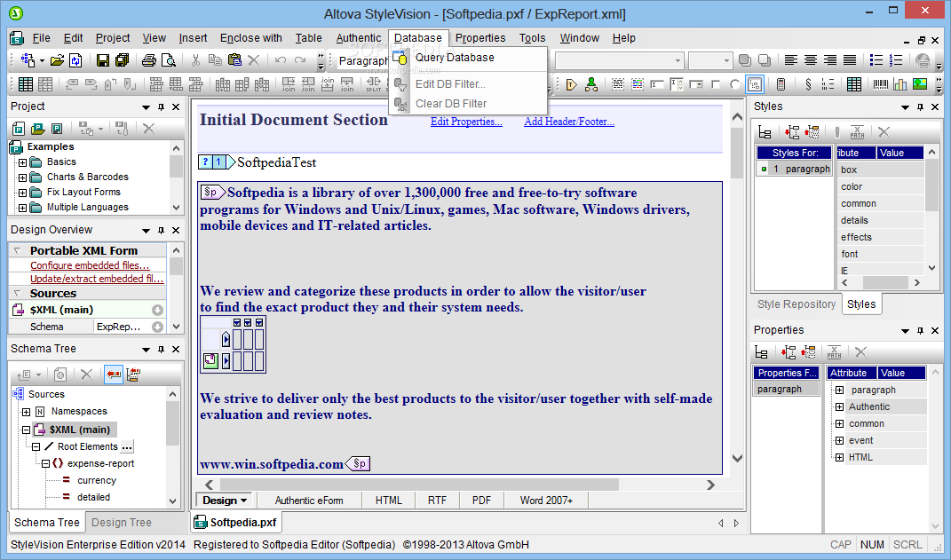Click the vertical scrollbar thumb in the design view
The width and height of the screenshot is (951, 560).
pos(737,153)
